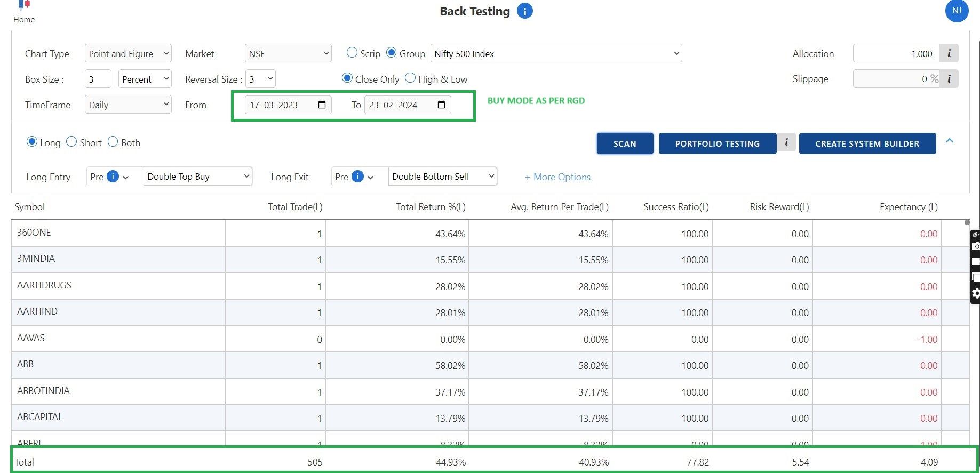Image resolution: width=980 pixels, height=473 pixels.
Task: Select Group radio option
Action: (x=391, y=53)
